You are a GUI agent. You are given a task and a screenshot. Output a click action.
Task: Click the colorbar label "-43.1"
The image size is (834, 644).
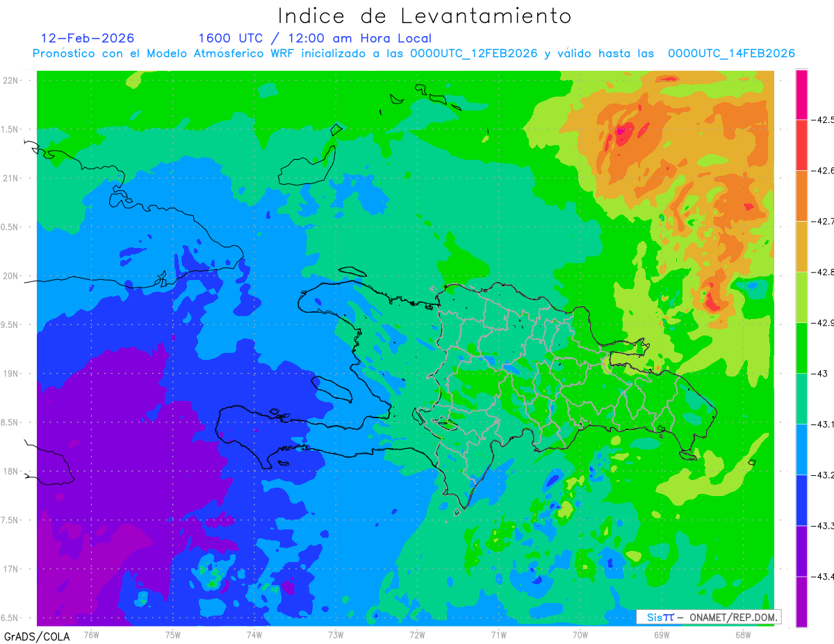(x=823, y=424)
